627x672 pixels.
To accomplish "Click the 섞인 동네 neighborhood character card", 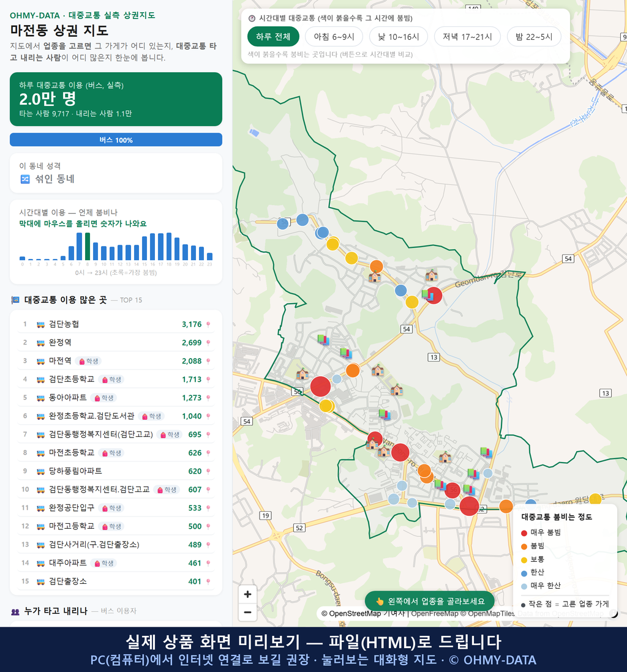I will (116, 173).
